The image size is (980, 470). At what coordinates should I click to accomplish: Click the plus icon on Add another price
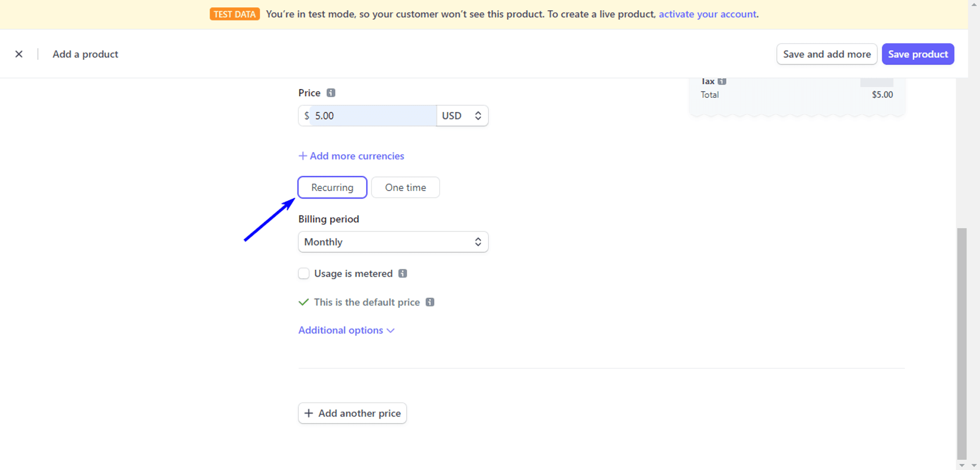(309, 413)
